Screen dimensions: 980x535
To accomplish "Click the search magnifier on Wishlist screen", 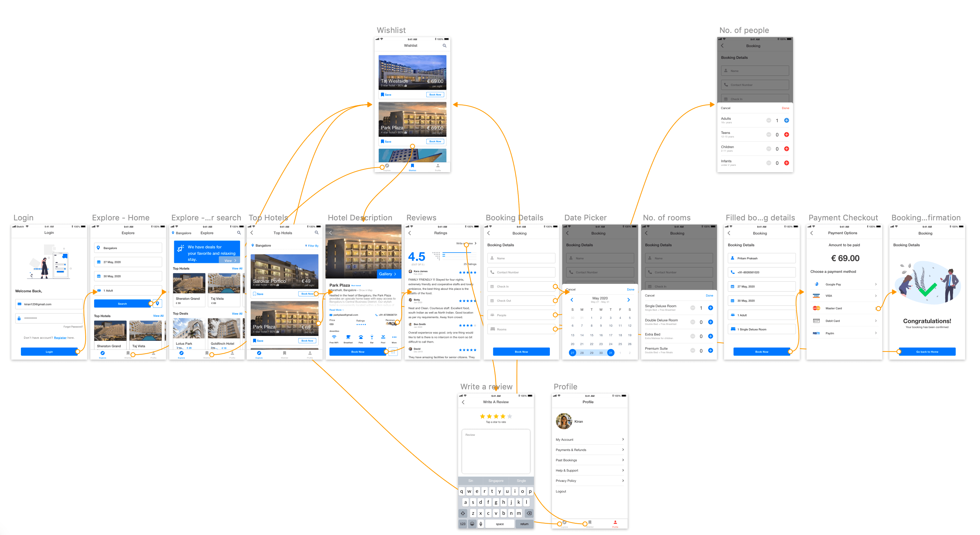I will point(444,46).
